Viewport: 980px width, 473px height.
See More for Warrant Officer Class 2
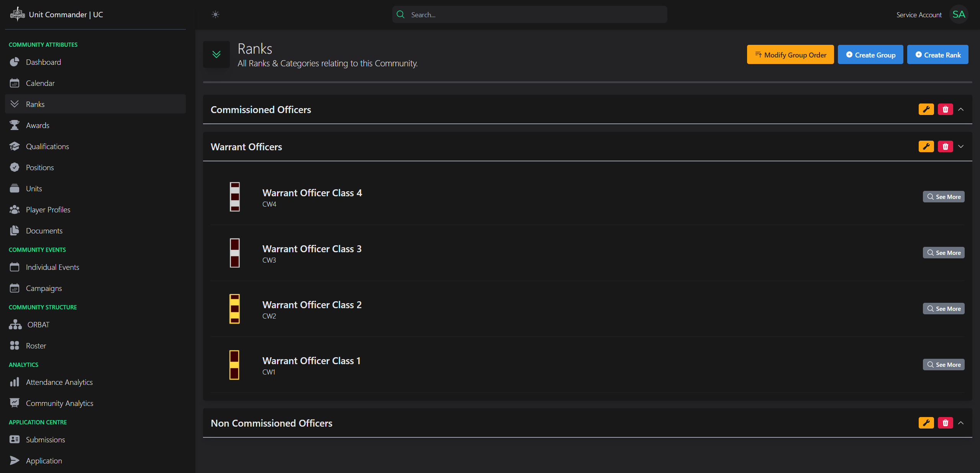[x=943, y=309]
